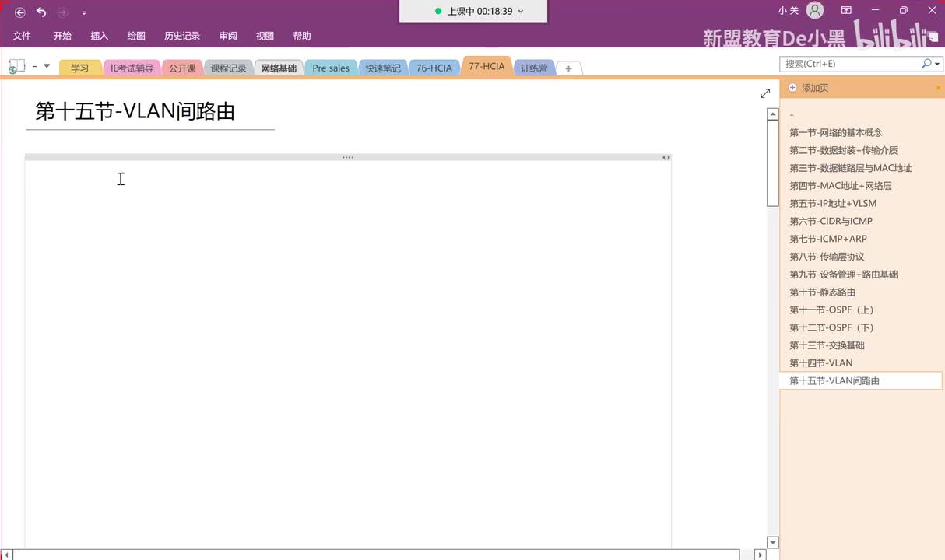Open the Quick Access Toolbar customize dropdown
Image resolution: width=945 pixels, height=560 pixels.
click(x=84, y=12)
